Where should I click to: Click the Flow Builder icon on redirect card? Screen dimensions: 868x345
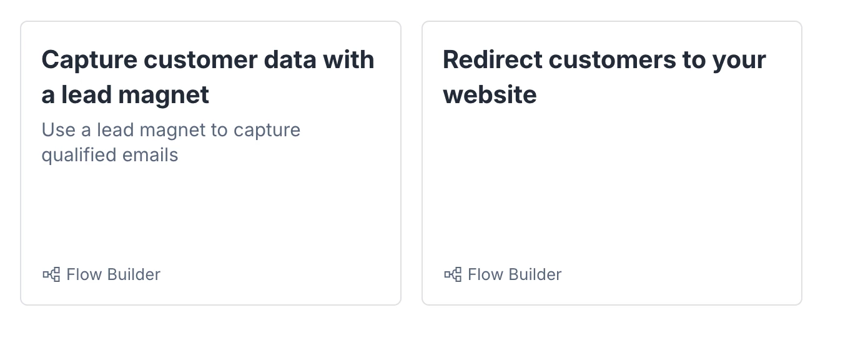tap(453, 274)
